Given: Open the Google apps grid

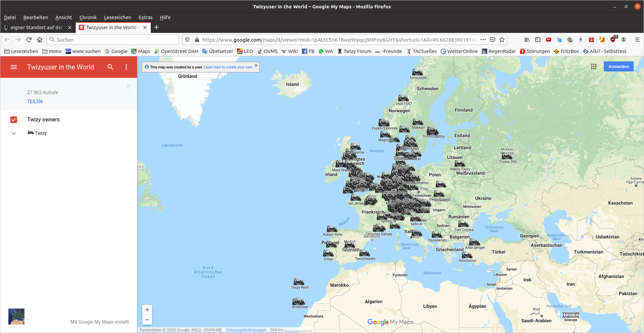Looking at the screenshot, I should pyautogui.click(x=594, y=67).
